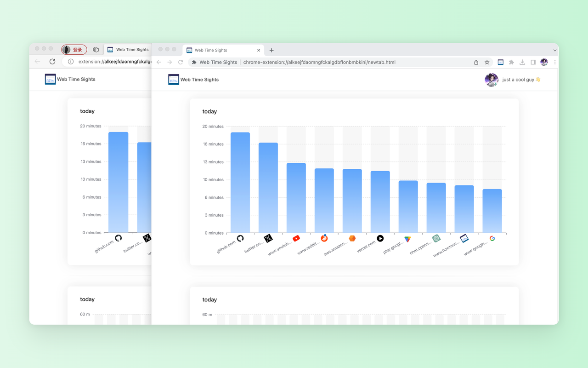
Task: Click the Web Time Sights logo in front window
Action: pyautogui.click(x=174, y=80)
